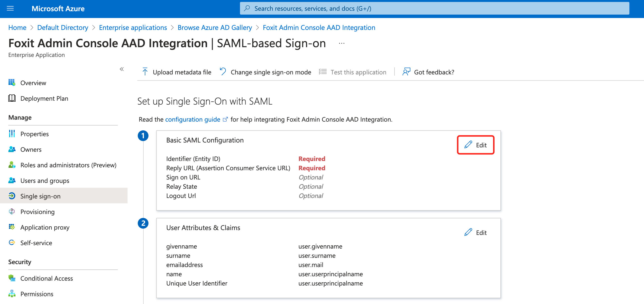
Task: Navigate to Enterprise applications via breadcrumb
Action: pyautogui.click(x=133, y=27)
